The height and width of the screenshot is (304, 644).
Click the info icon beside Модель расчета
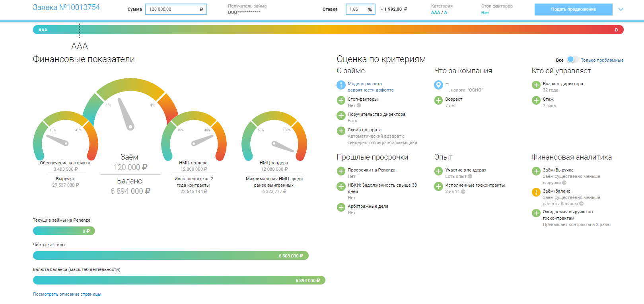[x=341, y=85]
